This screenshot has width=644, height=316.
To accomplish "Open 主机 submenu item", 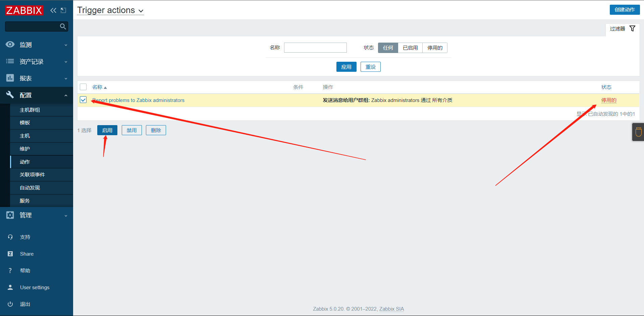I will coord(42,136).
